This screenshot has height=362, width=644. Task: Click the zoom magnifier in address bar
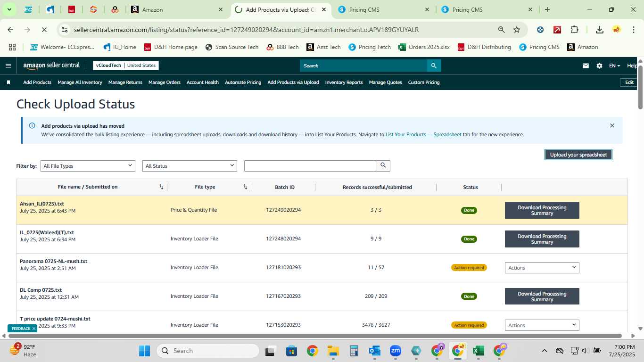(x=502, y=30)
